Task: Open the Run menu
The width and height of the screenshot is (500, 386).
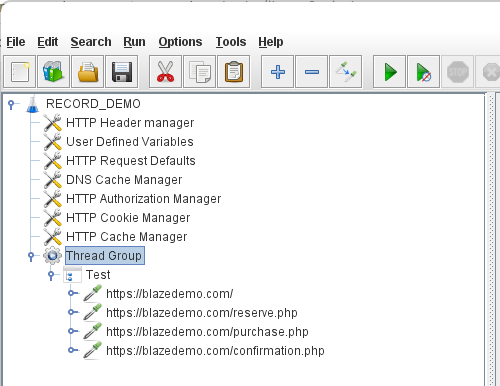Action: 134,42
